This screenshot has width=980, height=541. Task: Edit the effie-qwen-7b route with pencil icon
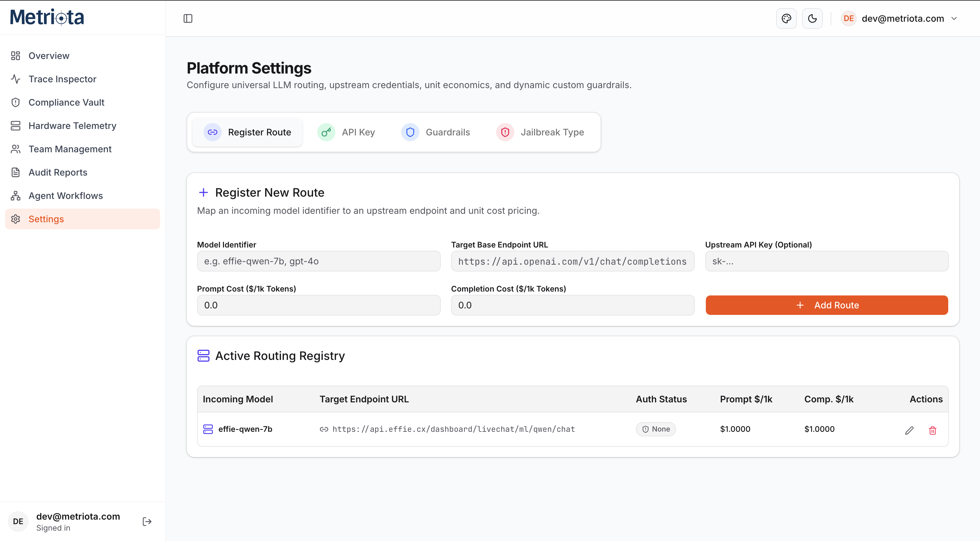pos(909,430)
